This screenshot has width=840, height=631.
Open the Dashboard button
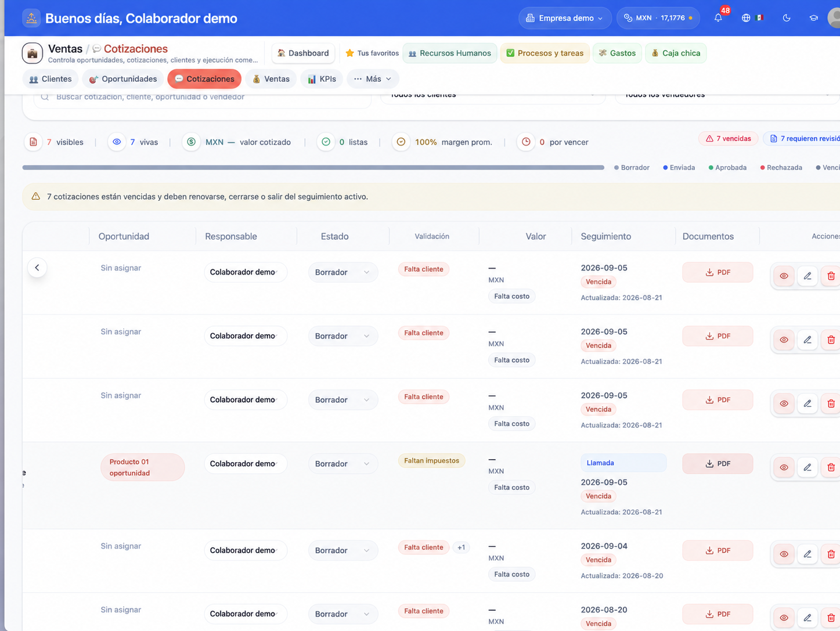coord(303,53)
